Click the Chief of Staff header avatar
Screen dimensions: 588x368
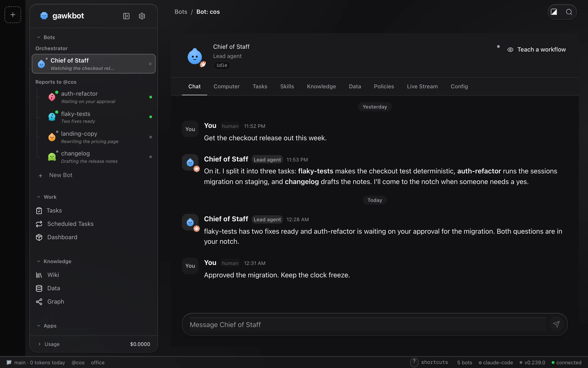tap(195, 57)
